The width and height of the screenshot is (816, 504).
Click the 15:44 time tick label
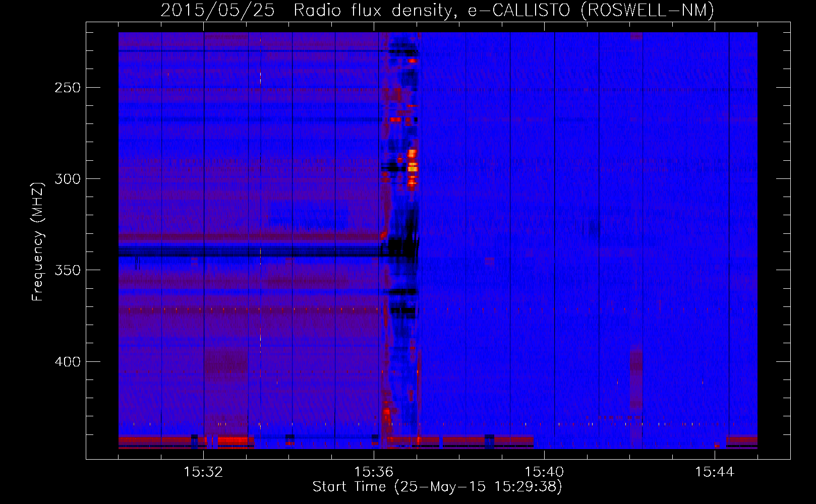pyautogui.click(x=715, y=472)
